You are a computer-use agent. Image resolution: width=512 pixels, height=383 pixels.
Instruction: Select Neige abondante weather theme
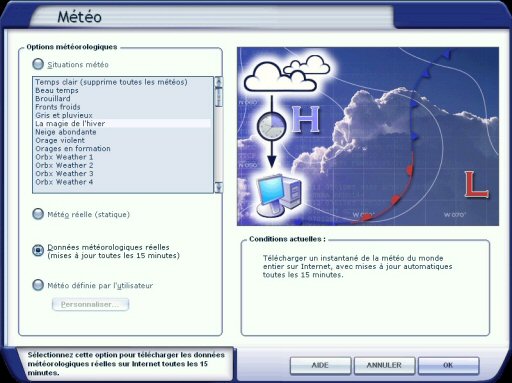coord(123,132)
